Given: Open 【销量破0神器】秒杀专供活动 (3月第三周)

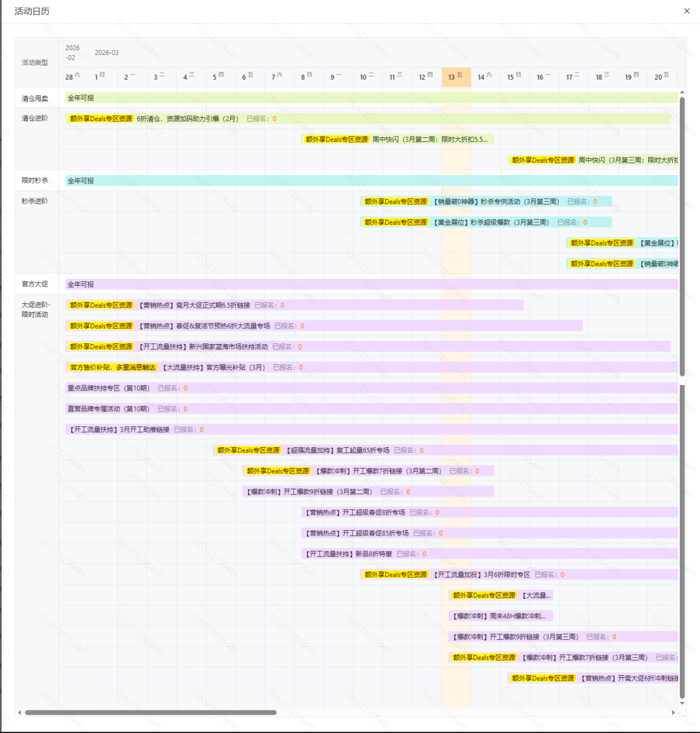Looking at the screenshot, I should (x=486, y=202).
